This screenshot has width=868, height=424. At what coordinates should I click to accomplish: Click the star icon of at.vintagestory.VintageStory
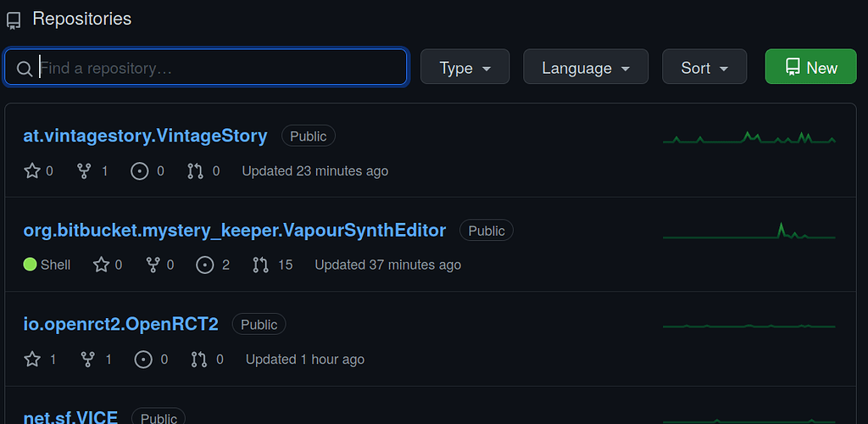[32, 171]
